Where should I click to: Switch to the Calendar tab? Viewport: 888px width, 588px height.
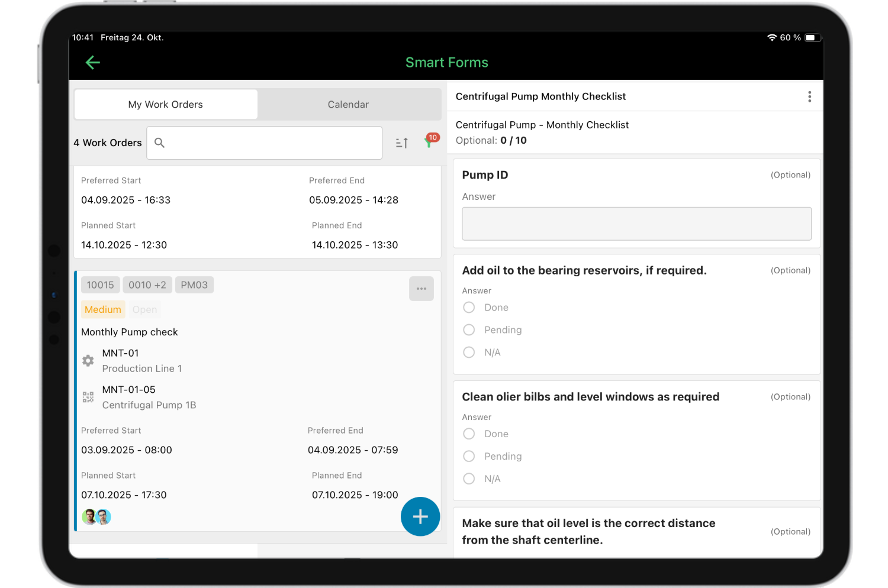(x=348, y=104)
